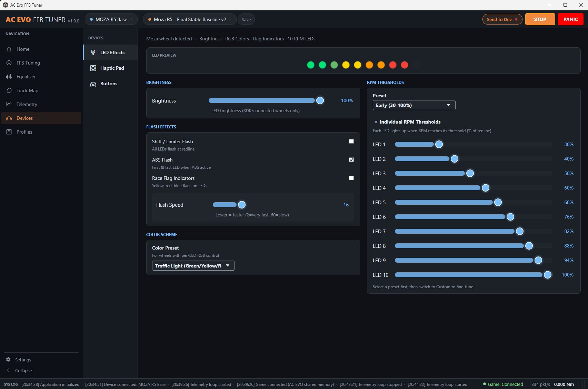Click the Devices headset icon

[x=9, y=118]
